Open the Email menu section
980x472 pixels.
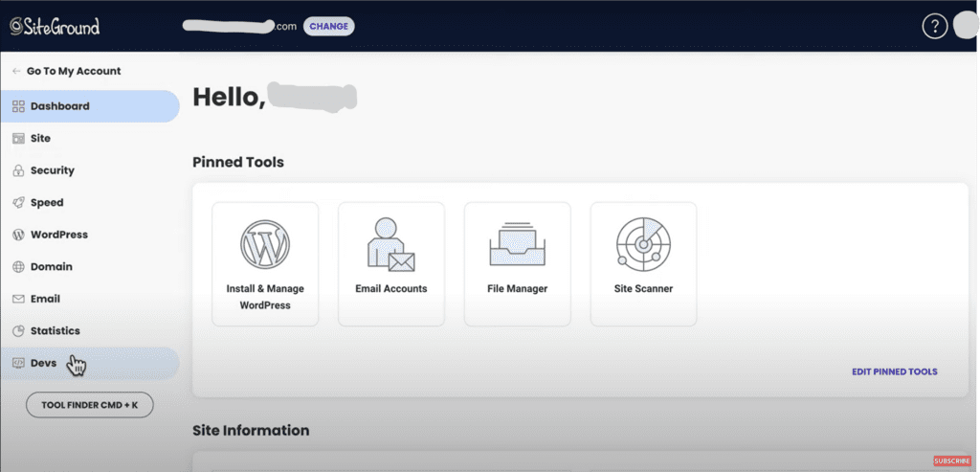pos(89,299)
